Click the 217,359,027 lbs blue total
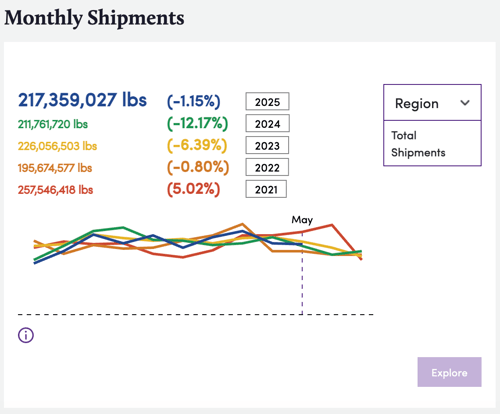The height and width of the screenshot is (414, 500). [82, 100]
